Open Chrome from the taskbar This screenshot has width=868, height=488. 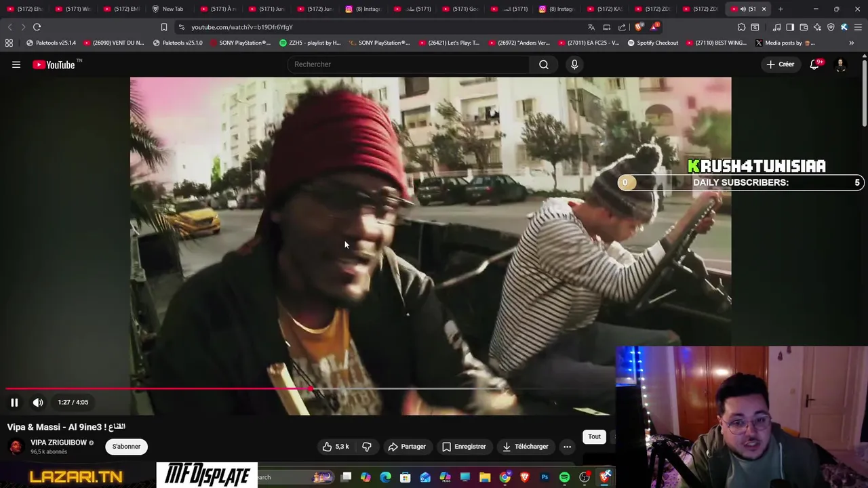(505, 477)
